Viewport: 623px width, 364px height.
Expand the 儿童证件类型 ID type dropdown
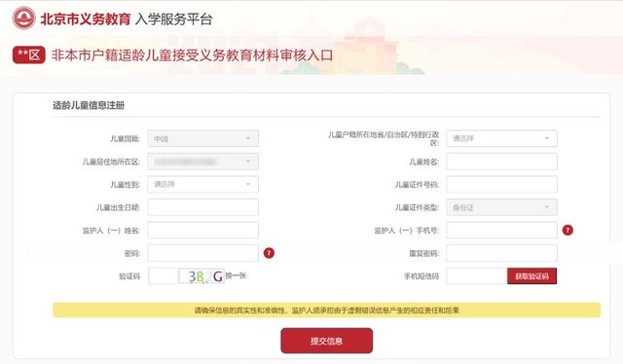pos(501,207)
